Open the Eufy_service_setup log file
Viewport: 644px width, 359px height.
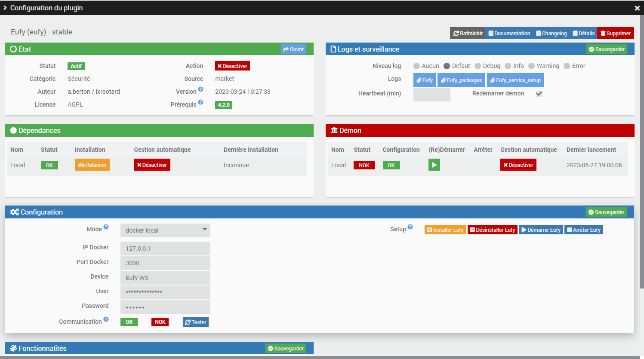coord(515,80)
